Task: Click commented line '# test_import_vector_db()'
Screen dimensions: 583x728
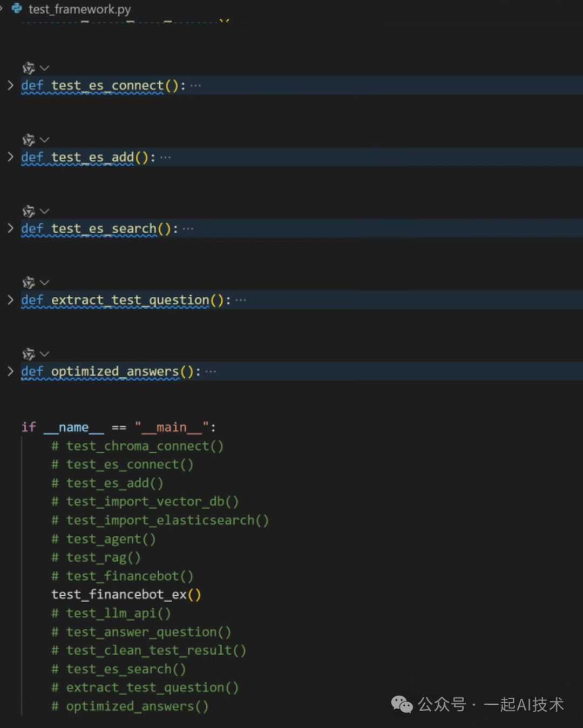Action: [145, 502]
